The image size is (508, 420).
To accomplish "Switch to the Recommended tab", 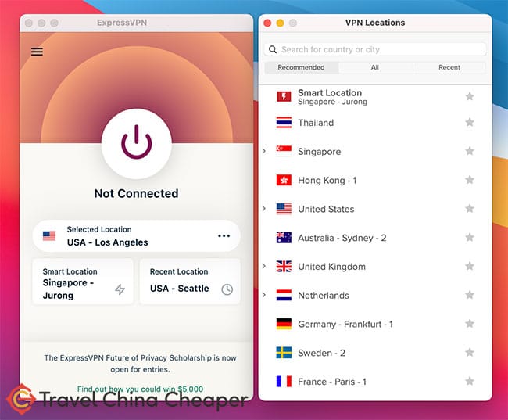I will (x=302, y=67).
